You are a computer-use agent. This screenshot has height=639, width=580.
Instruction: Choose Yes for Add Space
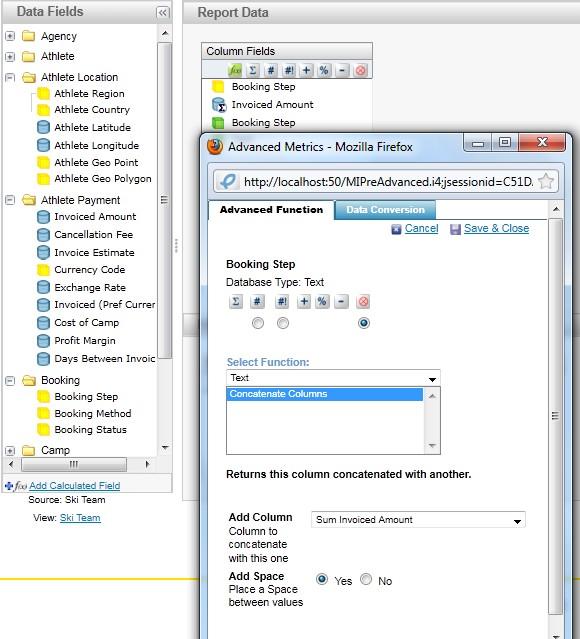click(322, 579)
